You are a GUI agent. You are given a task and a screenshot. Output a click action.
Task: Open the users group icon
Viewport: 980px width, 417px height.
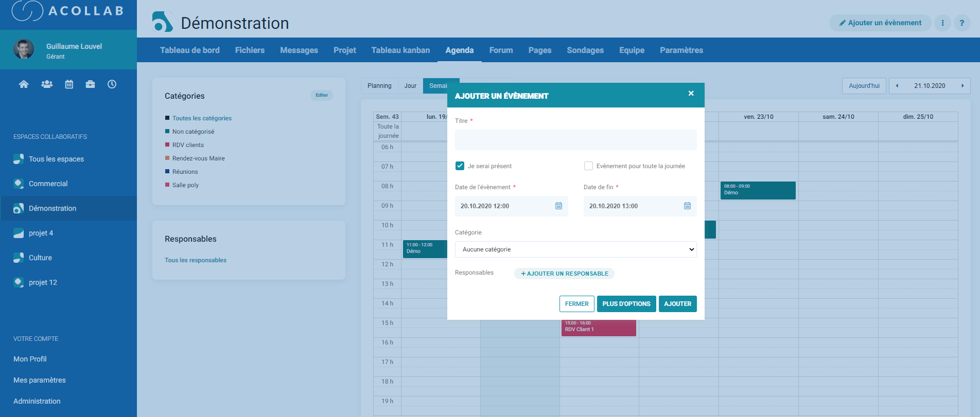click(x=47, y=84)
